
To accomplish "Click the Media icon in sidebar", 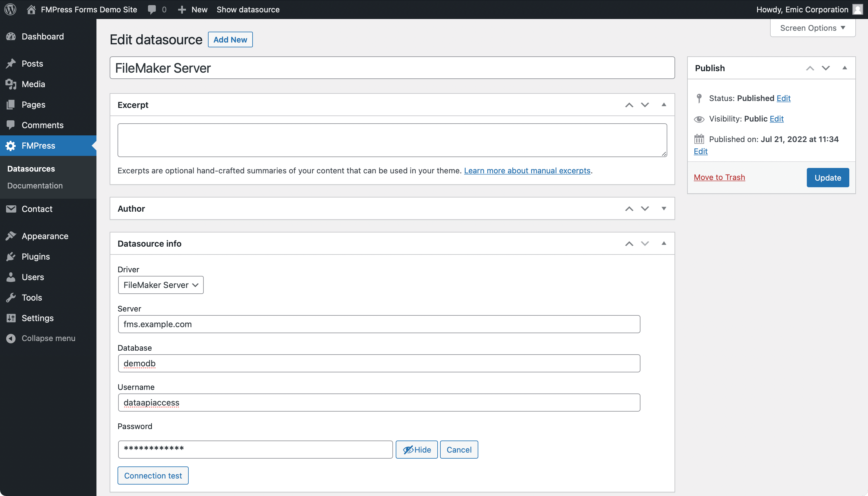I will 11,84.
